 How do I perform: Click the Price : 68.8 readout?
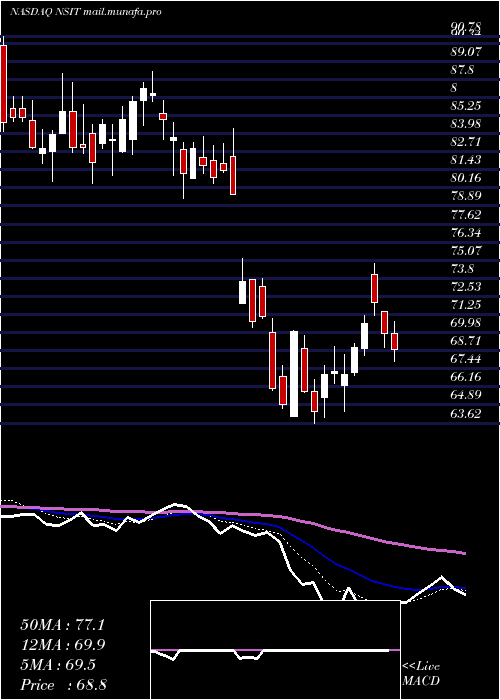63,685
